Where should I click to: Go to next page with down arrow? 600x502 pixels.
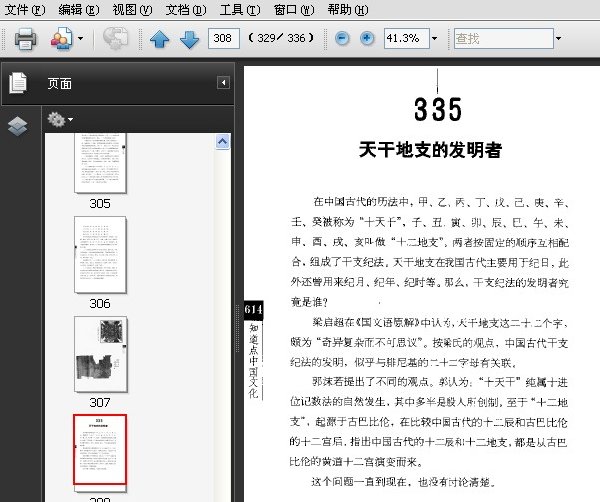coord(189,39)
